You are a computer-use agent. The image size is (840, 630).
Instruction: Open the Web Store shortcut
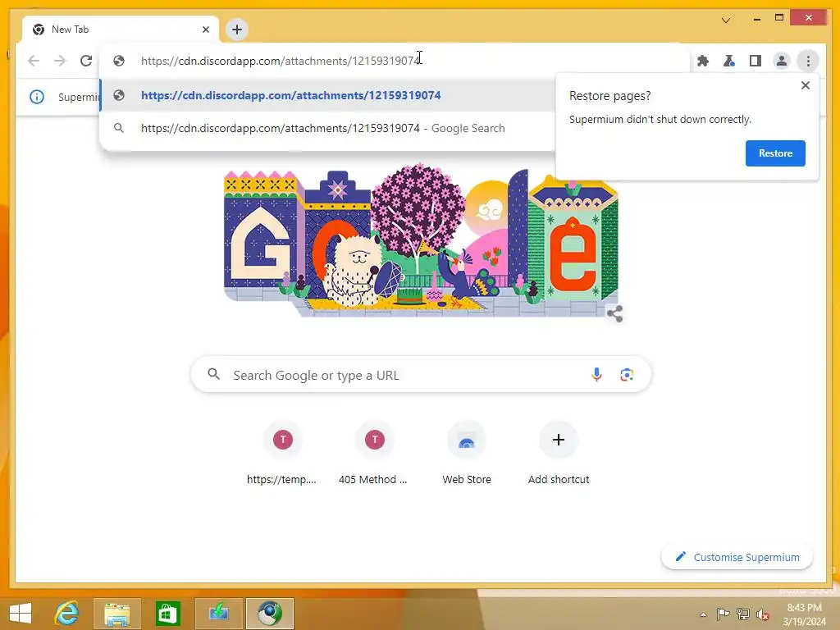pos(467,454)
